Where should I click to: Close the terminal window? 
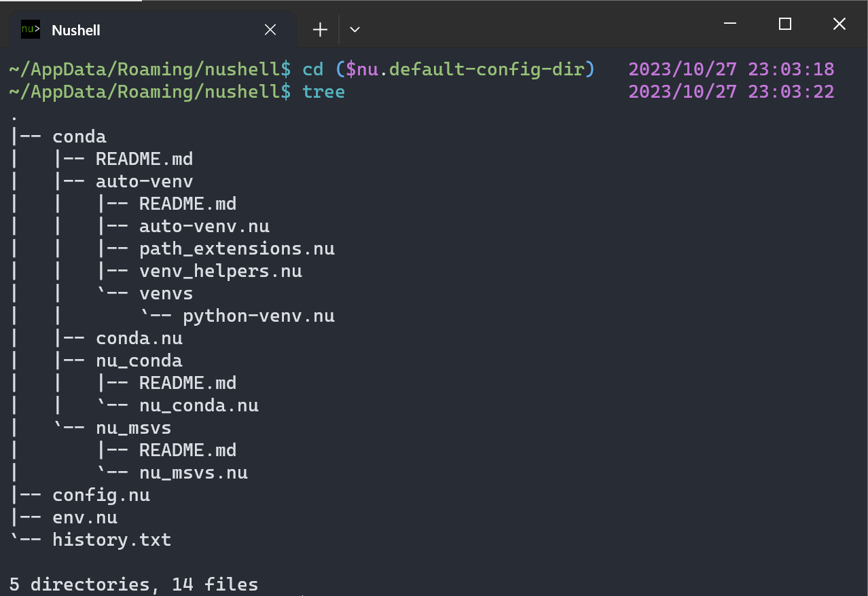(839, 24)
